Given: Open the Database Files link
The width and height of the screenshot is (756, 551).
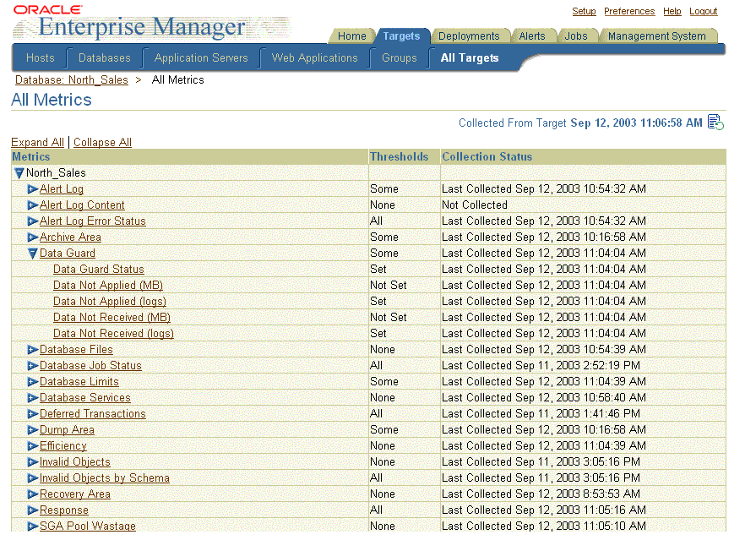Looking at the screenshot, I should (x=76, y=350).
